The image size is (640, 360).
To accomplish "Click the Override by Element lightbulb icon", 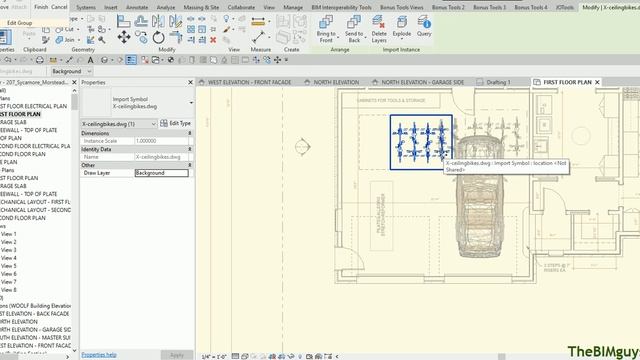I will coord(226,19).
